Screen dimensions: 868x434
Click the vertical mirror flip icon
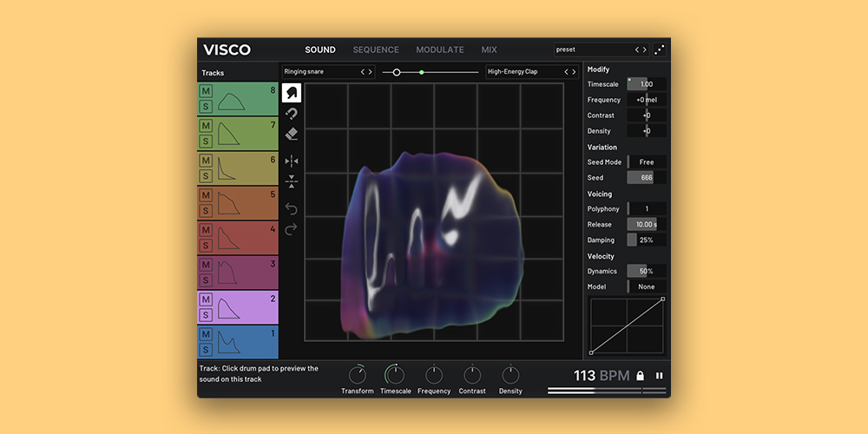click(292, 181)
